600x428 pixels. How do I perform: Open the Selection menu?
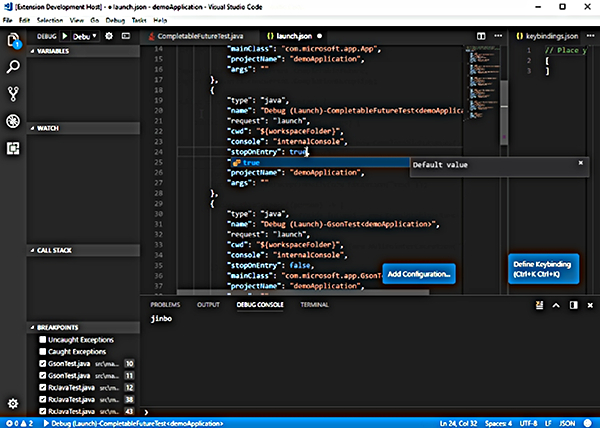50,20
